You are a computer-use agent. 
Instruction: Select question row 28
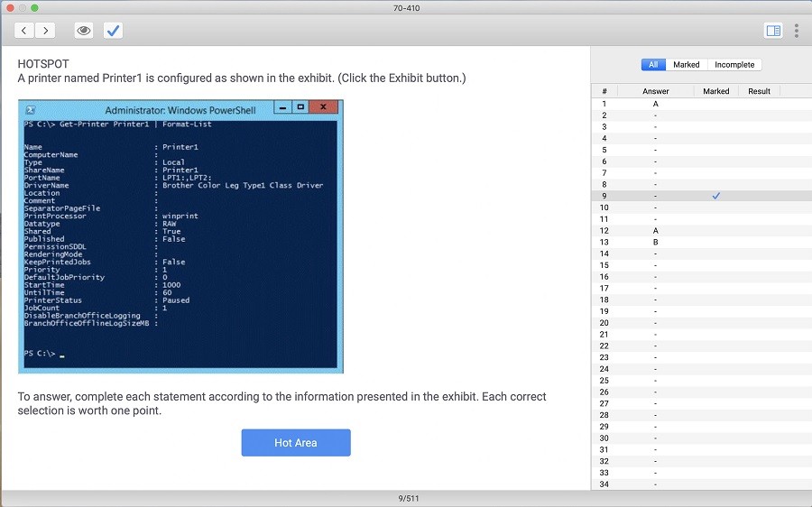tap(701, 415)
